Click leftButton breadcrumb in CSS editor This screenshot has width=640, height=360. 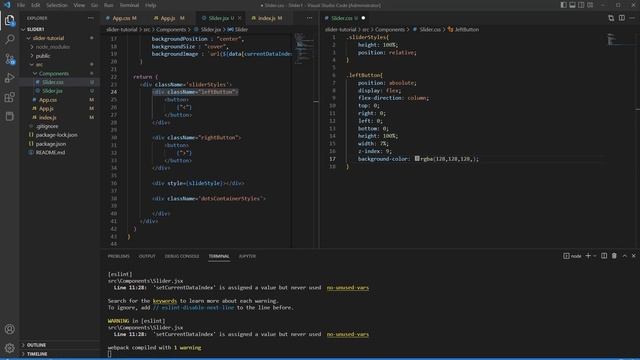pyautogui.click(x=463, y=29)
